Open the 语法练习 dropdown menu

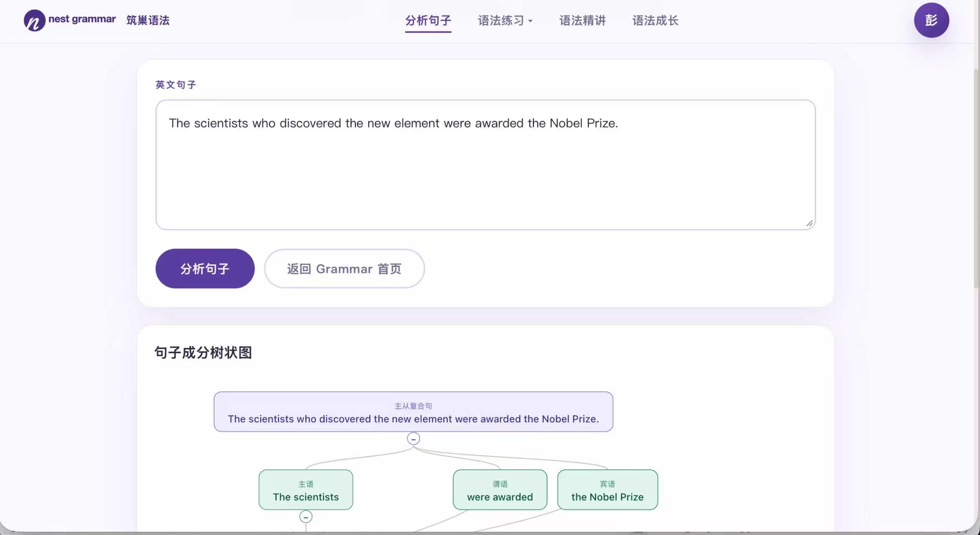pos(505,20)
